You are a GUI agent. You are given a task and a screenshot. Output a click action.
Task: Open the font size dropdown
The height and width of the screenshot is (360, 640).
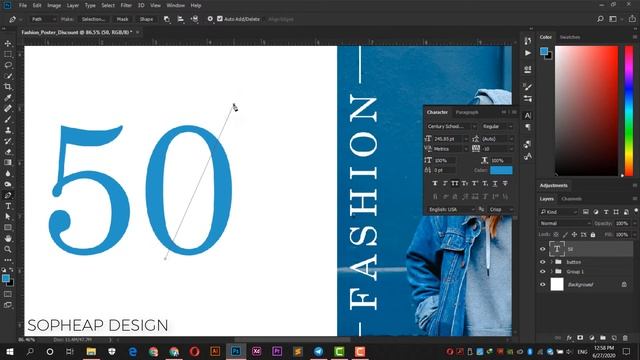(451, 139)
